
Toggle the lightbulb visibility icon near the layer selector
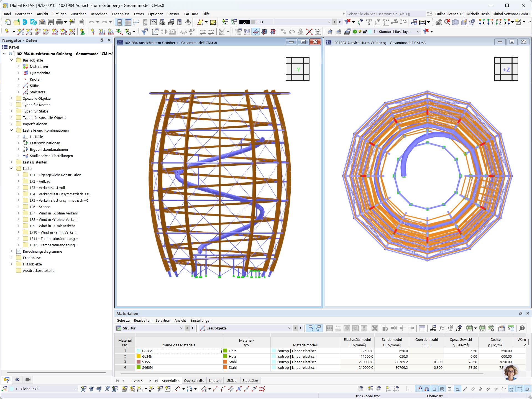(360, 32)
